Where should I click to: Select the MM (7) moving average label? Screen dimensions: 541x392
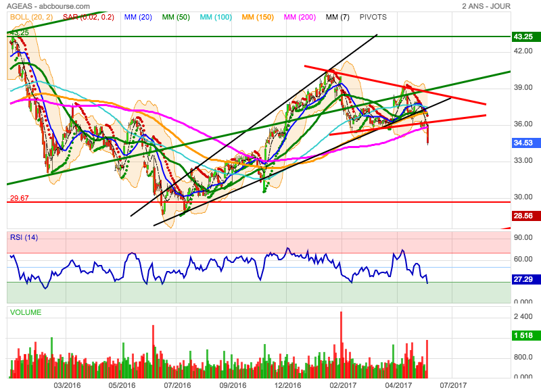tap(337, 17)
